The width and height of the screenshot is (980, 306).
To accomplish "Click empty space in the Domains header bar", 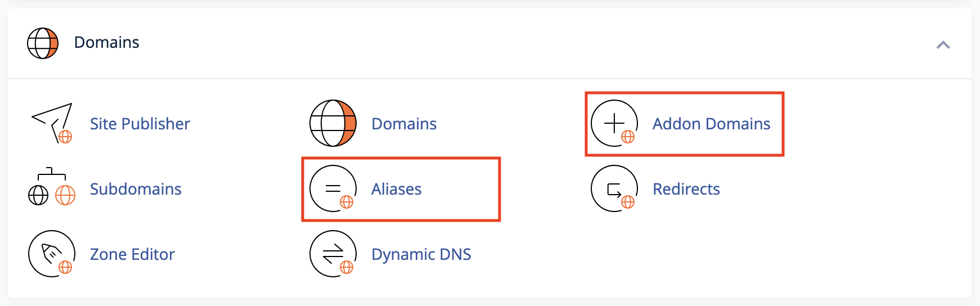I will 534,43.
